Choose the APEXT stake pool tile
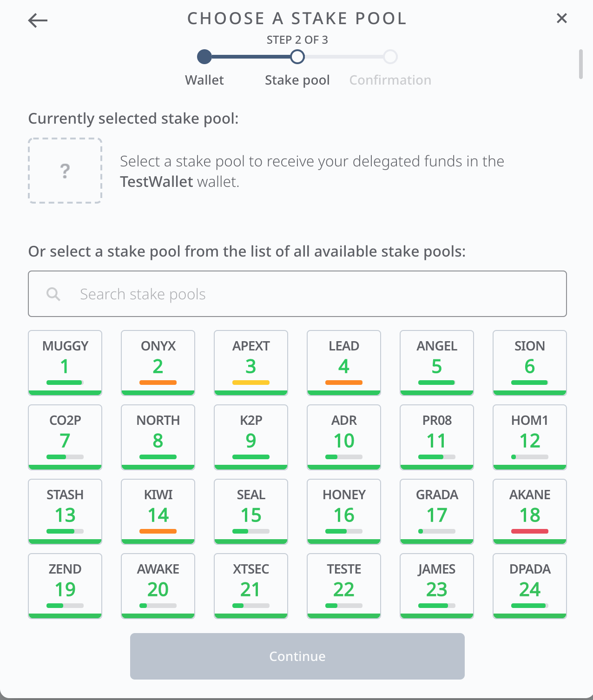This screenshot has width=593, height=700. (x=251, y=363)
